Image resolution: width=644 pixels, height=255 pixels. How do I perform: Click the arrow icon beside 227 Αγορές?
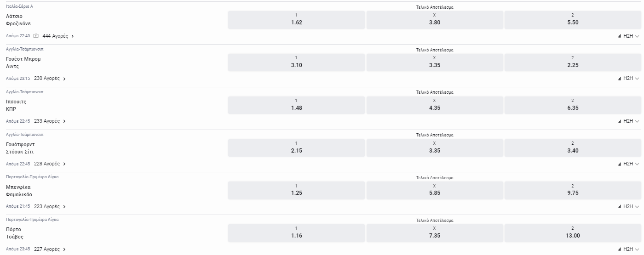(64, 249)
